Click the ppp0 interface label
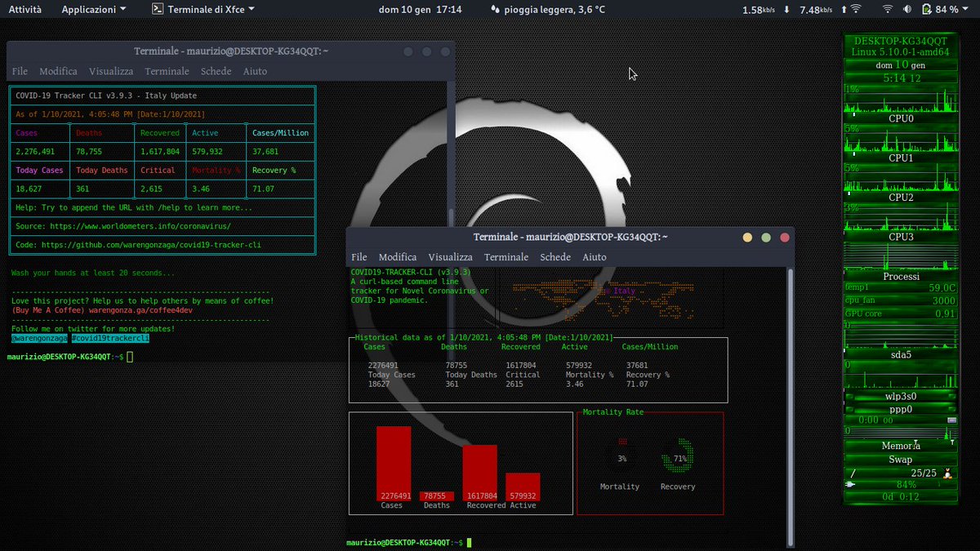Viewport: 980px width, 551px height. point(901,409)
